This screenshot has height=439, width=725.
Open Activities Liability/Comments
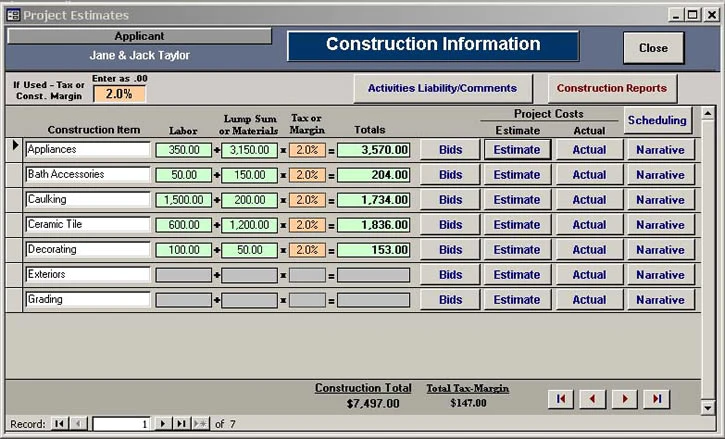click(x=442, y=88)
